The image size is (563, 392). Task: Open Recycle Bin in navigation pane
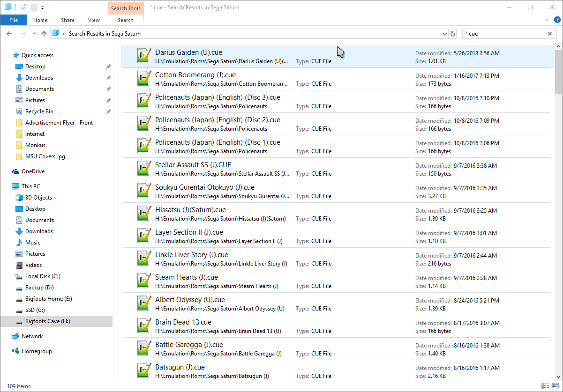click(x=39, y=111)
